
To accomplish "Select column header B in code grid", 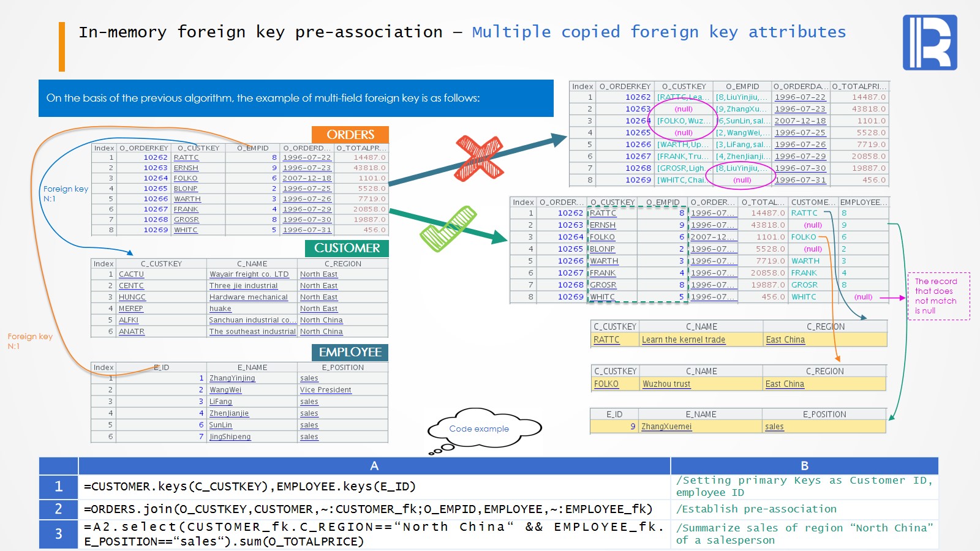I will tap(804, 466).
